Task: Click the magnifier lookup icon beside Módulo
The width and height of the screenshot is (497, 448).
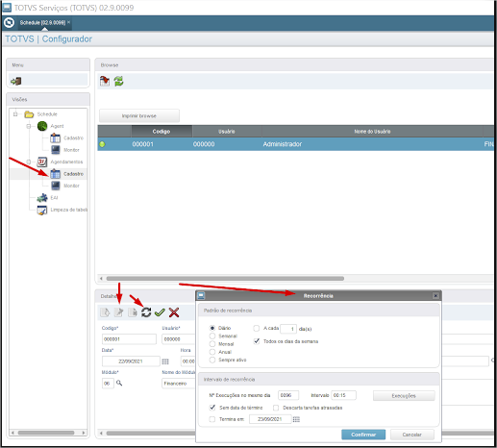Action: [119, 383]
